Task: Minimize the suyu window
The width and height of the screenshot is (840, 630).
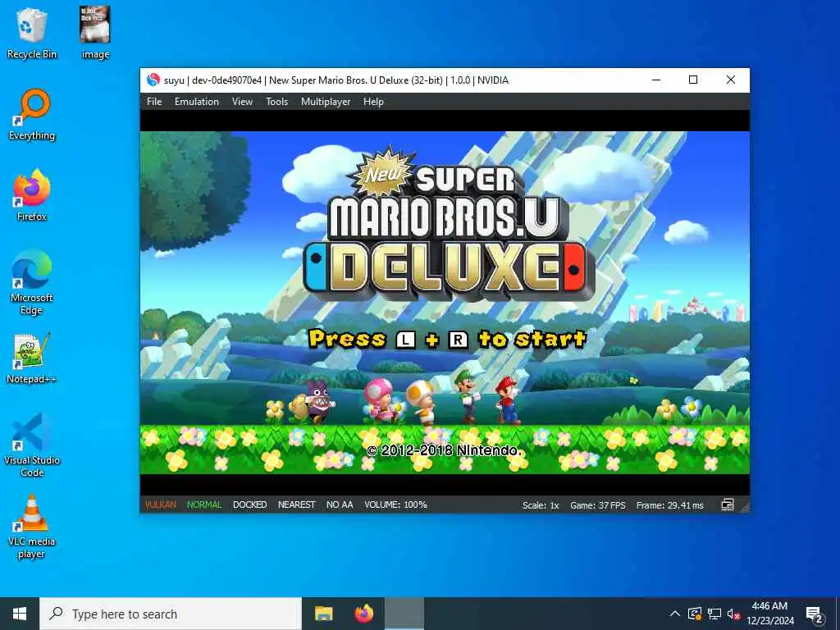Action: pos(656,80)
